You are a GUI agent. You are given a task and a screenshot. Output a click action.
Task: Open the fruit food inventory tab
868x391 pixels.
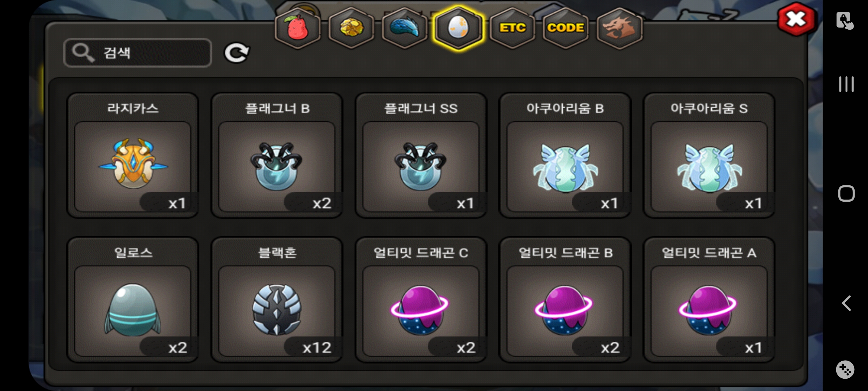coord(297,28)
